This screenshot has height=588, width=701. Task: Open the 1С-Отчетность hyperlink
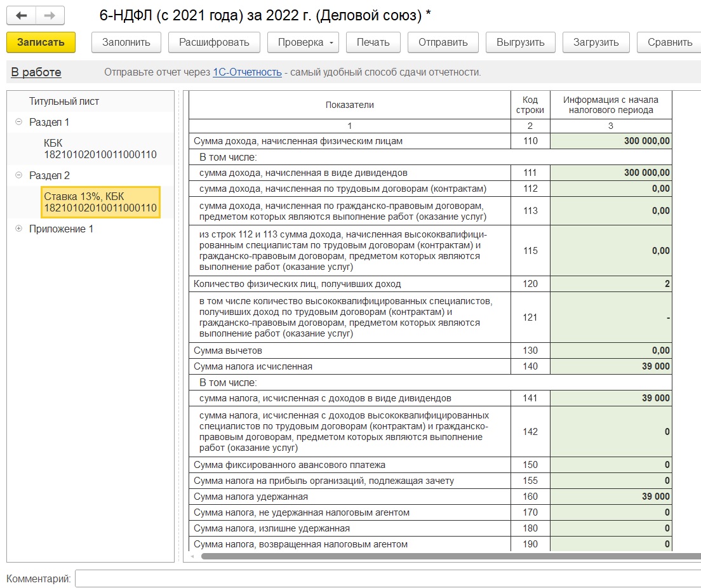click(x=247, y=72)
